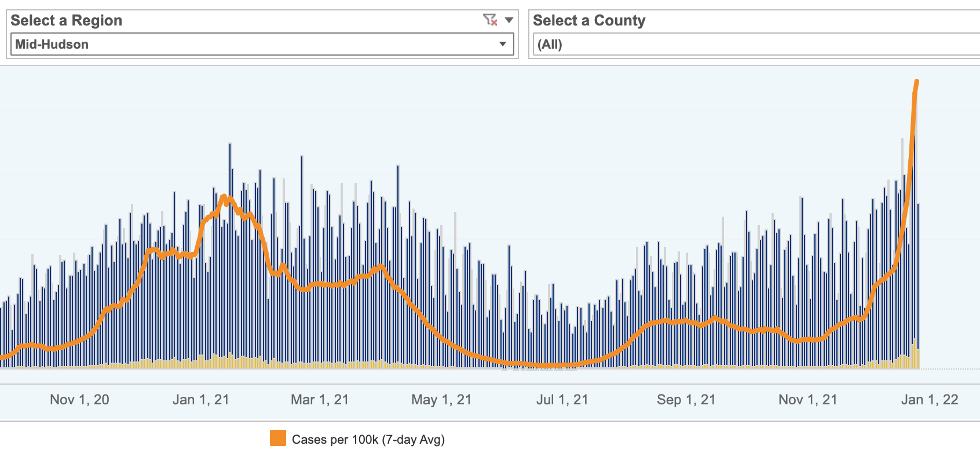Expand the Mid-Hudson region dropdown arrow
This screenshot has height=453, width=980.
(x=502, y=44)
